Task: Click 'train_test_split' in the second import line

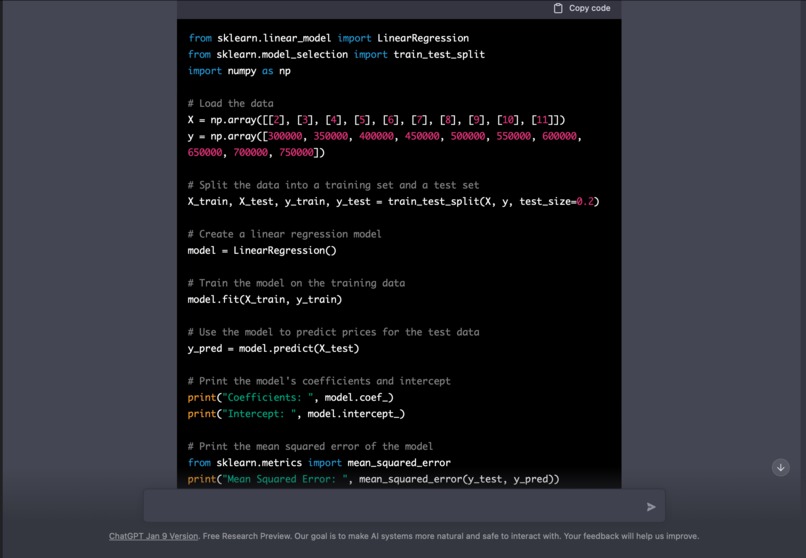Action: tap(439, 54)
